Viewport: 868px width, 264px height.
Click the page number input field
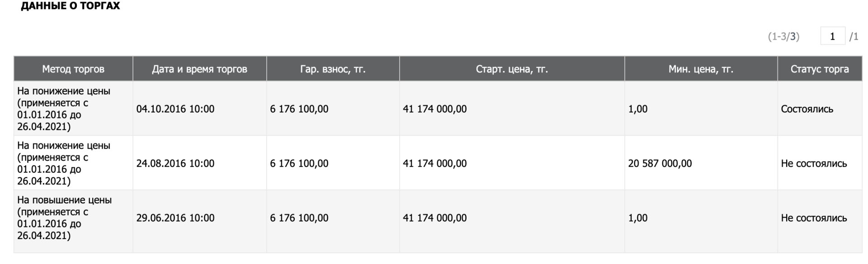pos(832,37)
